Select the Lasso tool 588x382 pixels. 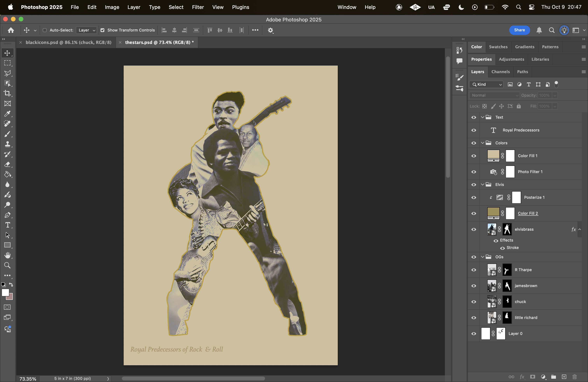[x=7, y=73]
